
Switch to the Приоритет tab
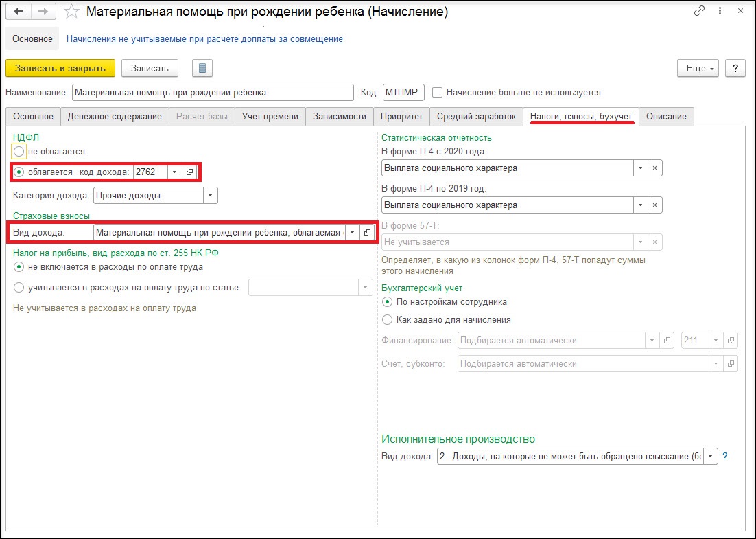click(x=401, y=116)
